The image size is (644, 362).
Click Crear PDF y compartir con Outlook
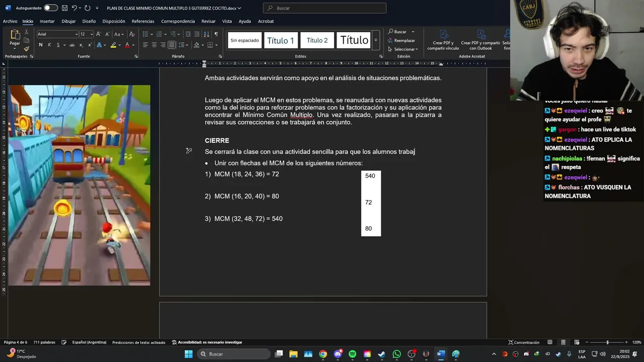point(480,40)
